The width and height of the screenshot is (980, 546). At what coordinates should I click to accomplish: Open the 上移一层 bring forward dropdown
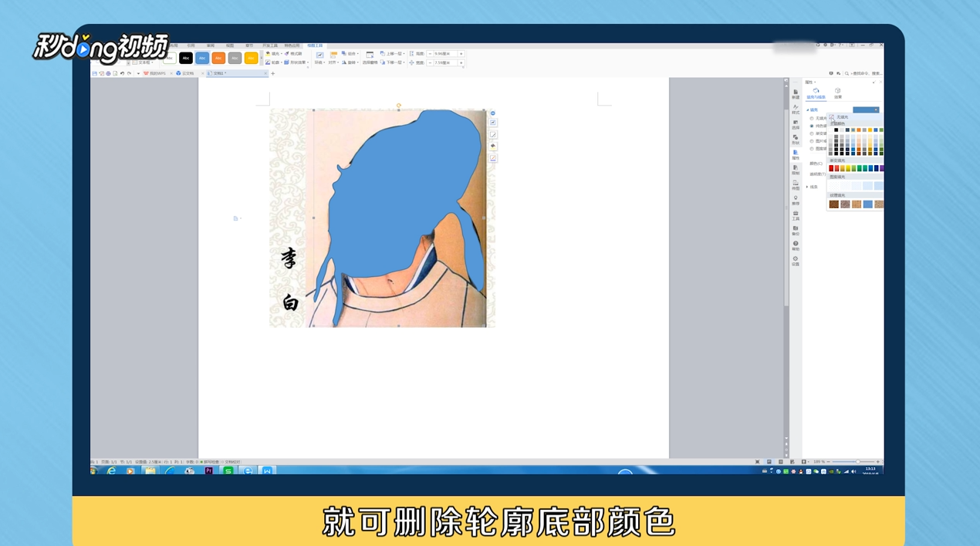(x=393, y=54)
